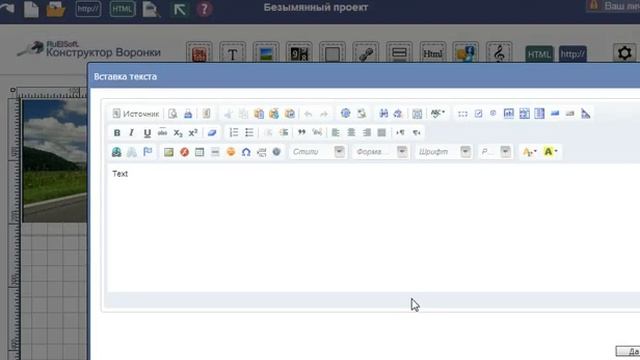Increase indent with indent icon
The width and height of the screenshot is (640, 360).
284,133
